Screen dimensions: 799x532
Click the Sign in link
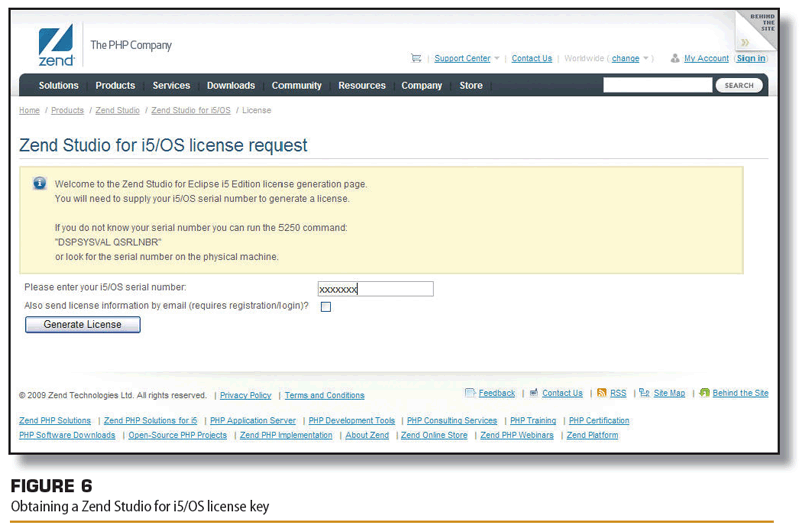click(751, 58)
